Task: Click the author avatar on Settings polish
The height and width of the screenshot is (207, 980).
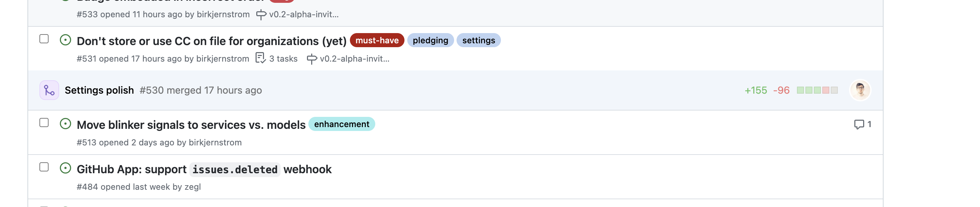Action: pos(860,90)
